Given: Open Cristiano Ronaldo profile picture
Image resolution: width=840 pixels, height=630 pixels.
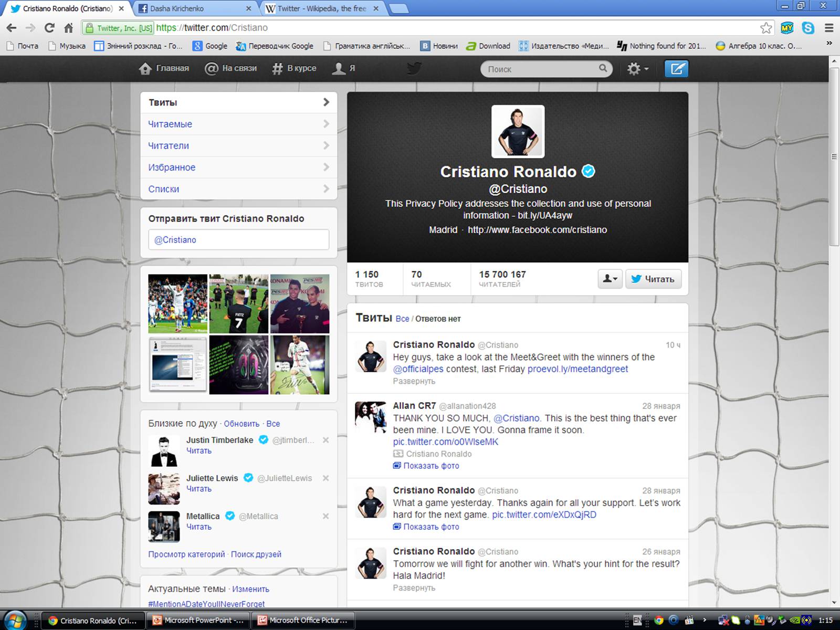Looking at the screenshot, I should [518, 131].
